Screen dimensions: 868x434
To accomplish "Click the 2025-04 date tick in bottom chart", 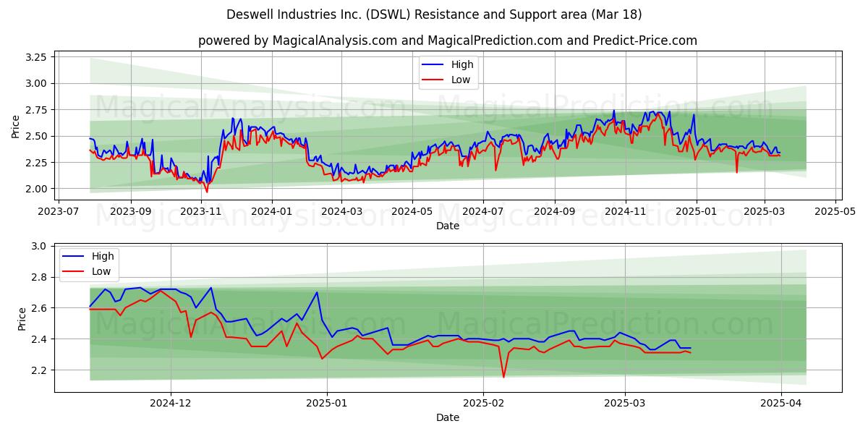I will pyautogui.click(x=781, y=403).
